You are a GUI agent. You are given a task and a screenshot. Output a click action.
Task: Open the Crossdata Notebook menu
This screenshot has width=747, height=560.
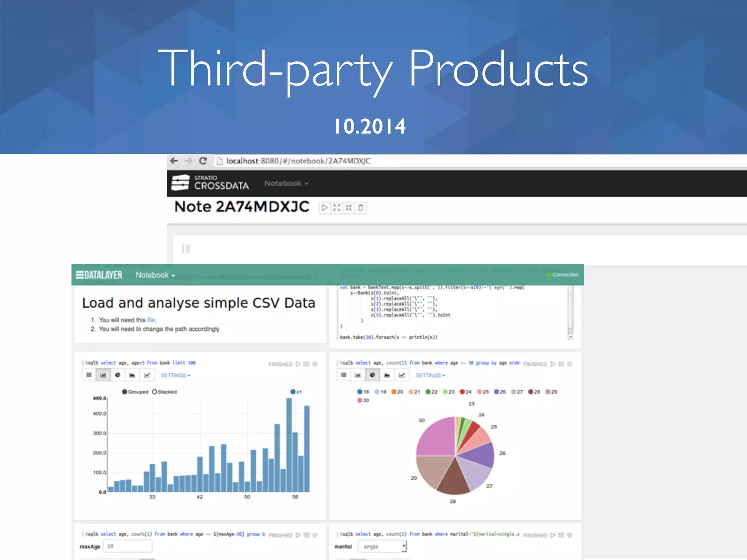coord(286,183)
